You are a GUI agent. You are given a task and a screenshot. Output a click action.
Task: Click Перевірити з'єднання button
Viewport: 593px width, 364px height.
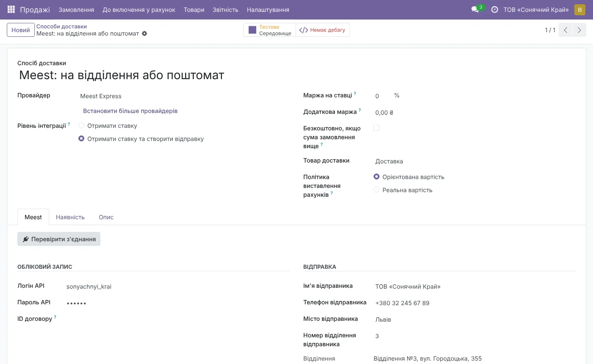tap(59, 239)
